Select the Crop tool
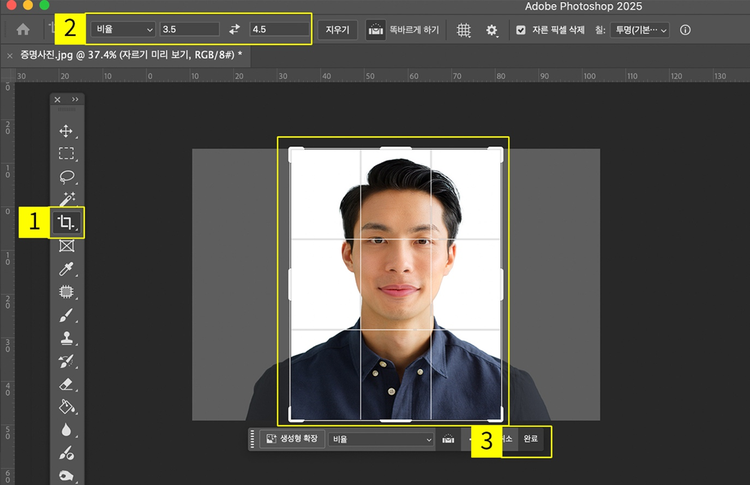The image size is (750, 485). tap(67, 222)
